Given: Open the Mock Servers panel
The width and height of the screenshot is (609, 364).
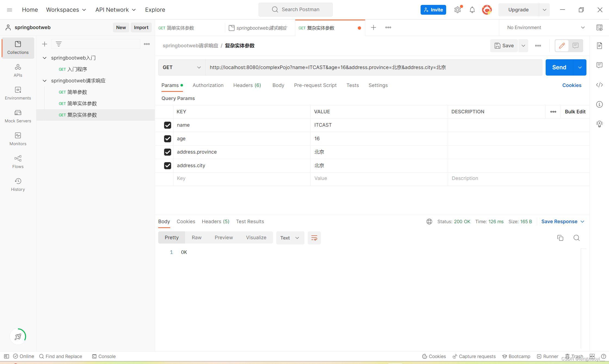Looking at the screenshot, I should [18, 116].
